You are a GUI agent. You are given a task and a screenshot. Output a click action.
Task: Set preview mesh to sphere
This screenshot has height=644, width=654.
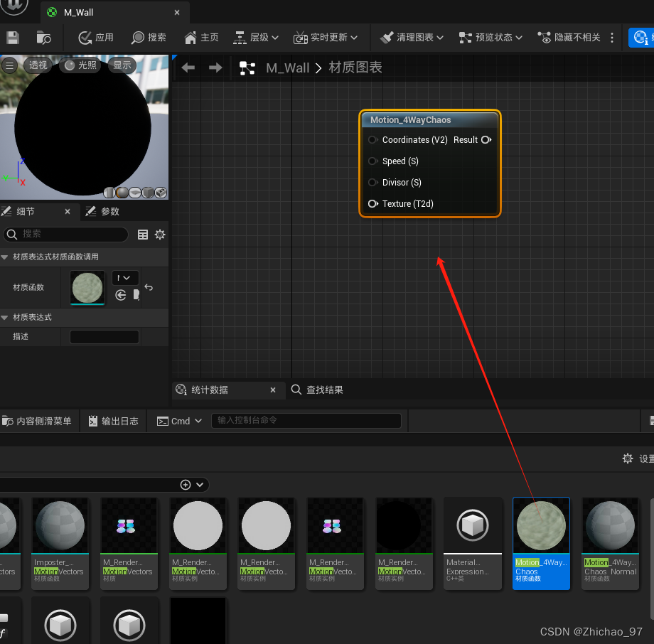[122, 193]
